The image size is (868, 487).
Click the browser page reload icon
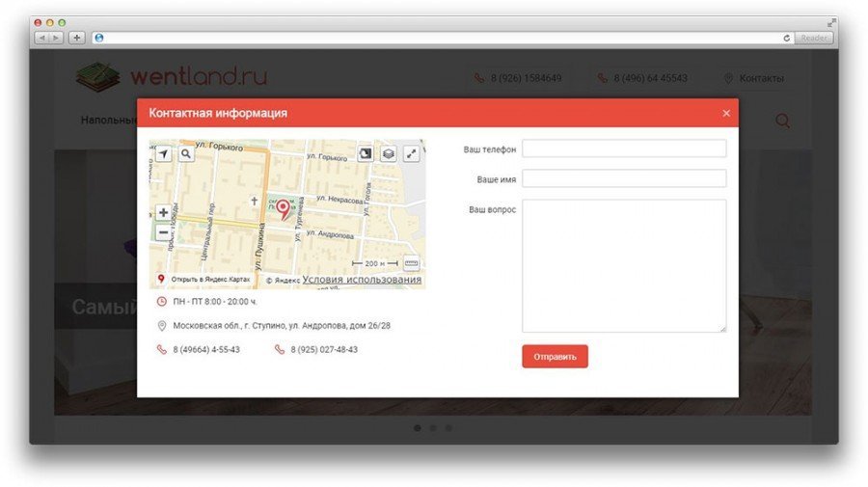(x=787, y=38)
